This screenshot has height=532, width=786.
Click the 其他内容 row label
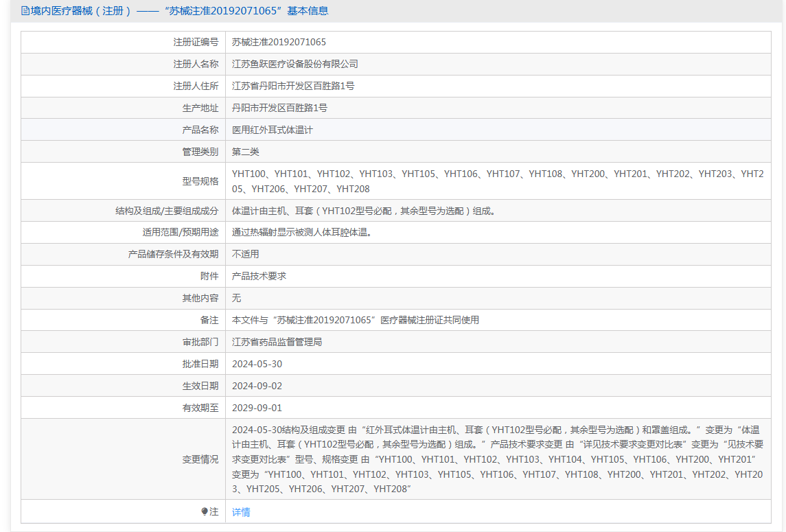point(200,299)
